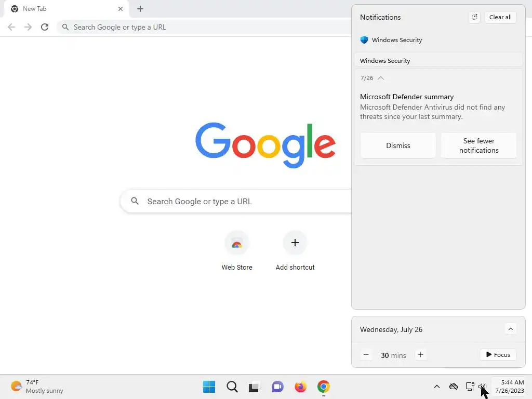The width and height of the screenshot is (532, 399).
Task: Click the Add shortcut plus icon
Action: tap(295, 243)
